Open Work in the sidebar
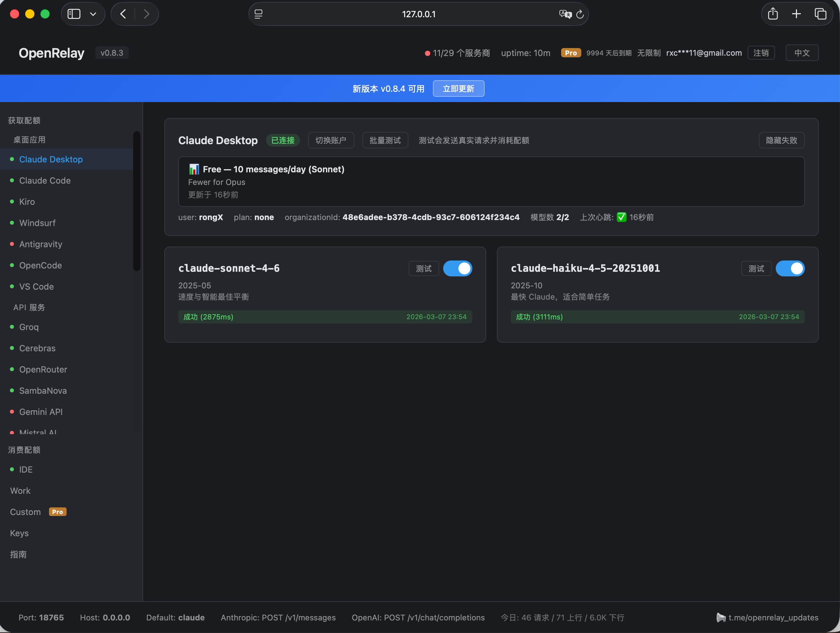 [x=71, y=491]
